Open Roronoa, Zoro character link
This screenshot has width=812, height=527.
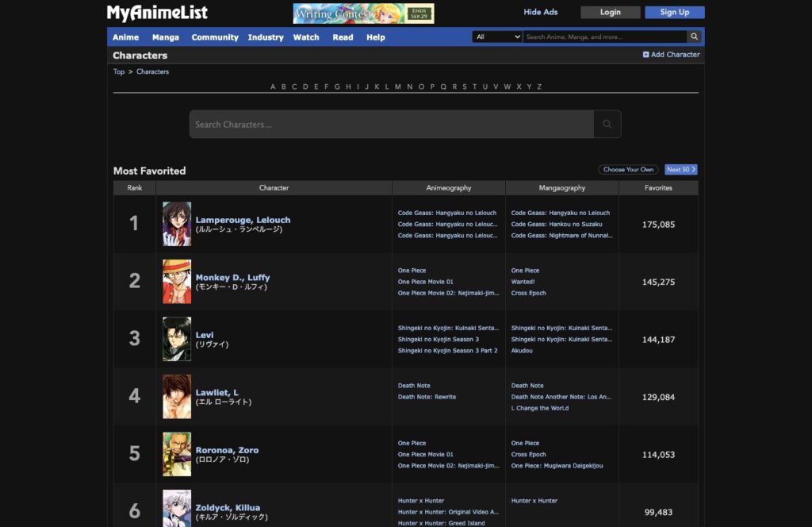pyautogui.click(x=227, y=450)
